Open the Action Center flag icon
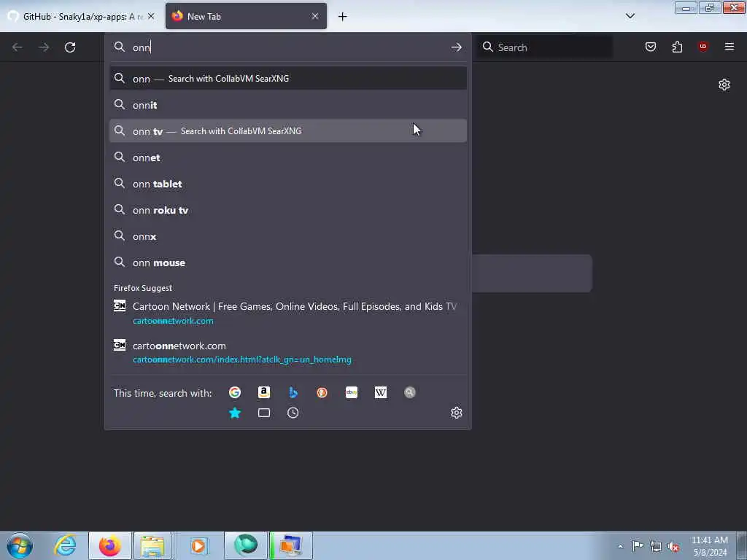This screenshot has height=560, width=747. point(638,546)
